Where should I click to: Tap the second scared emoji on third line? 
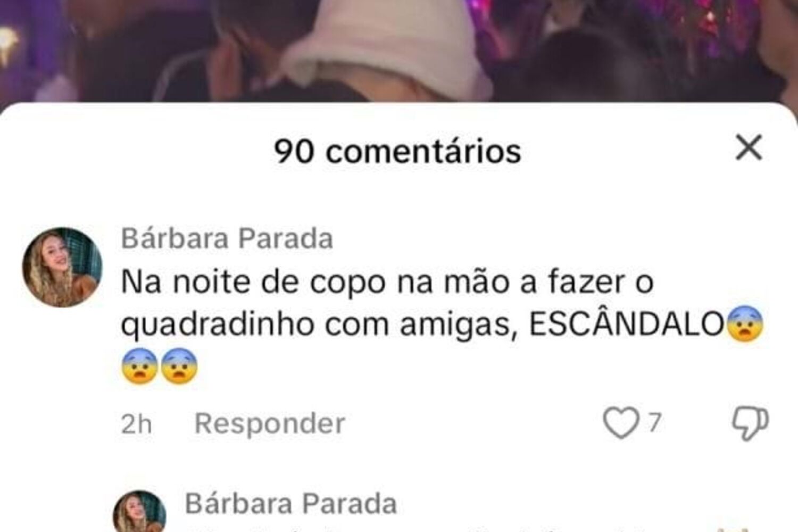tap(179, 366)
